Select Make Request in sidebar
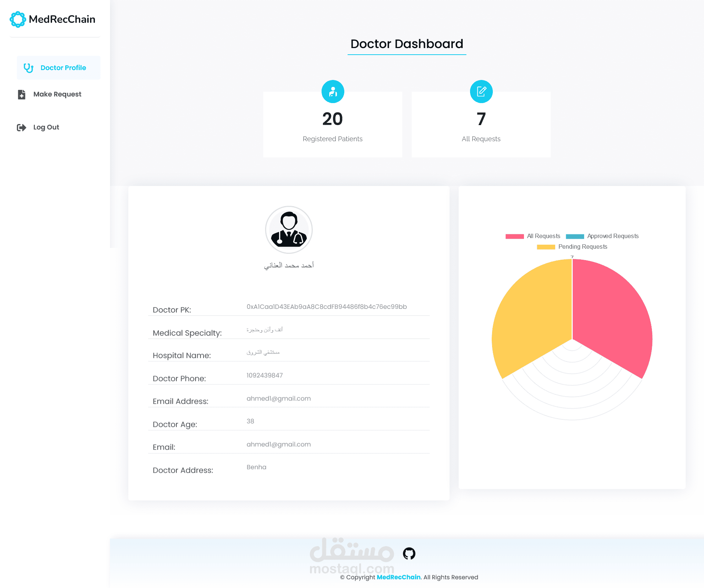Image resolution: width=704 pixels, height=588 pixels. (x=57, y=94)
